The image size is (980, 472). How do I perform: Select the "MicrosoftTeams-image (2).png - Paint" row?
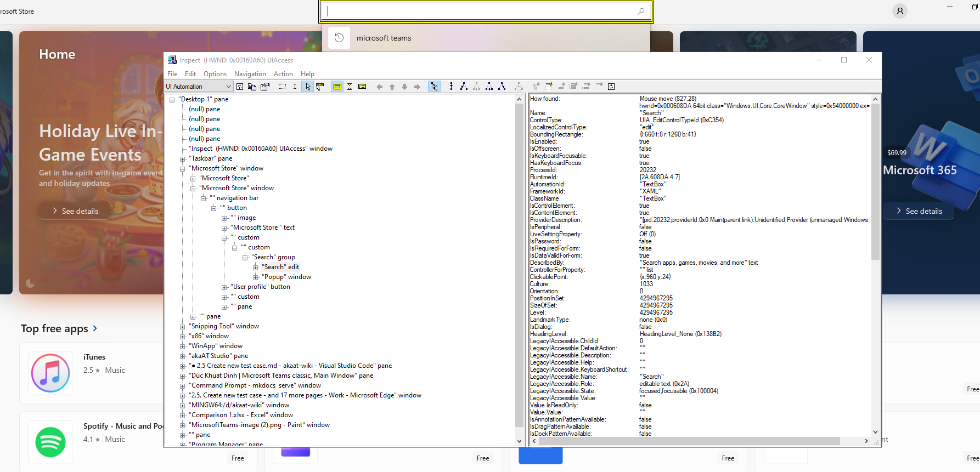coord(260,425)
